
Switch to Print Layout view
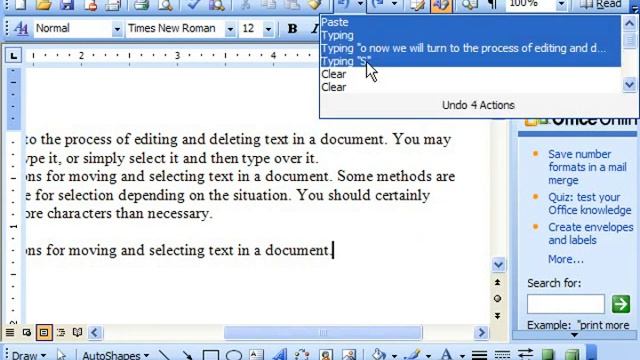(44, 332)
